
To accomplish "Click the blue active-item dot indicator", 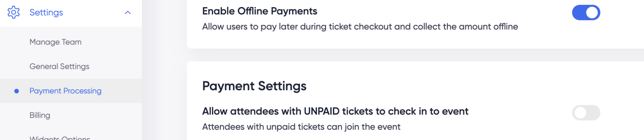I will click(17, 91).
